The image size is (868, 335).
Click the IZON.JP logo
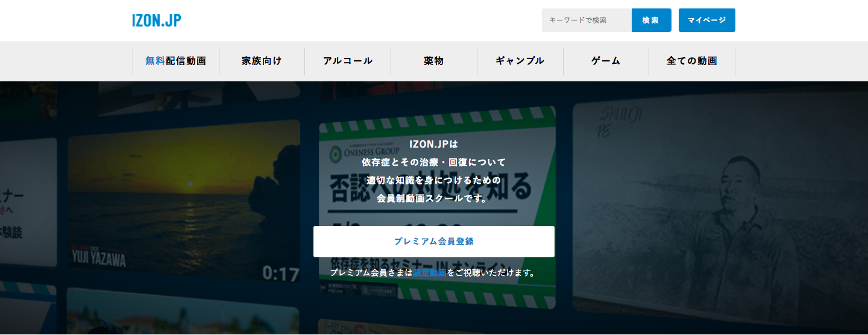point(157,20)
